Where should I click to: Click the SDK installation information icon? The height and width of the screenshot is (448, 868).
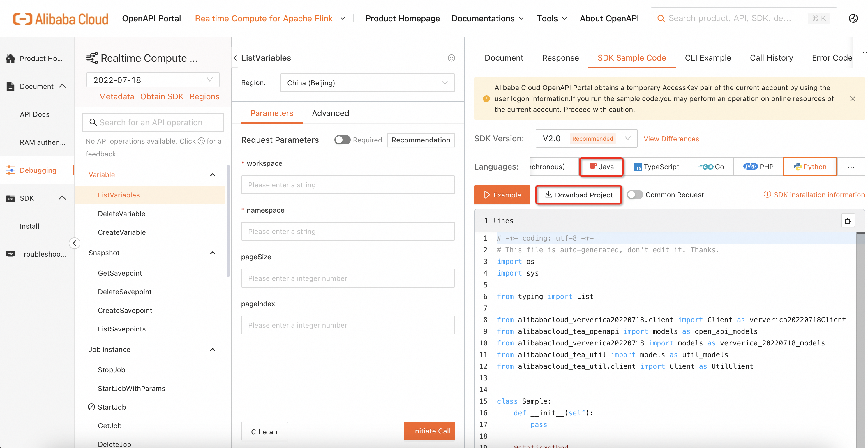[767, 195]
